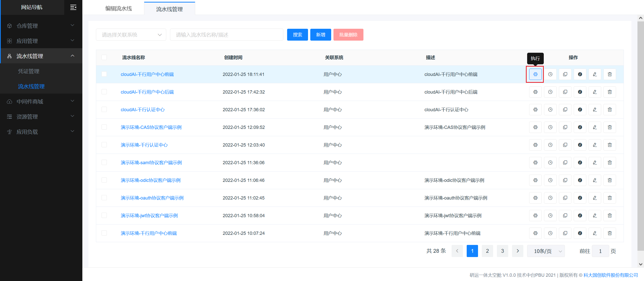644x281 pixels.
Task: Select the cloudAI-千行认证中心 row checkbox
Action: [x=104, y=109]
